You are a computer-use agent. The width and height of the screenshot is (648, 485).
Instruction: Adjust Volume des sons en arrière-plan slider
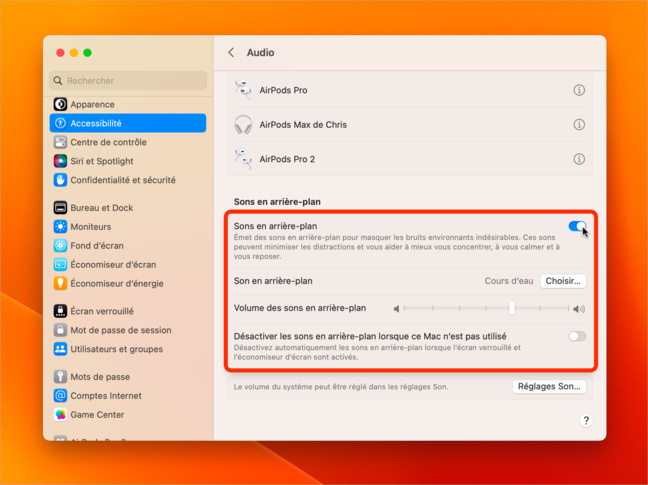pyautogui.click(x=512, y=308)
